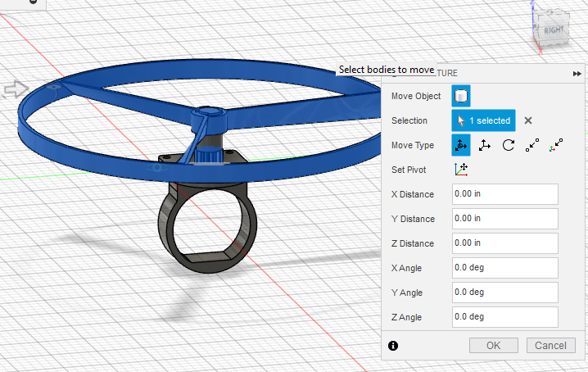
Task: Collapse dialog using double-arrow expander
Action: [577, 74]
